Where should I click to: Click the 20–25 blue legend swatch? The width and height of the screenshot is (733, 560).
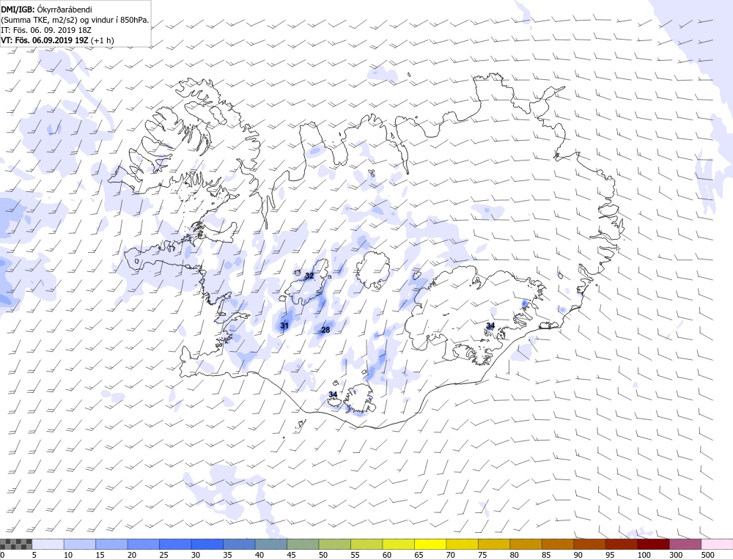pyautogui.click(x=144, y=544)
